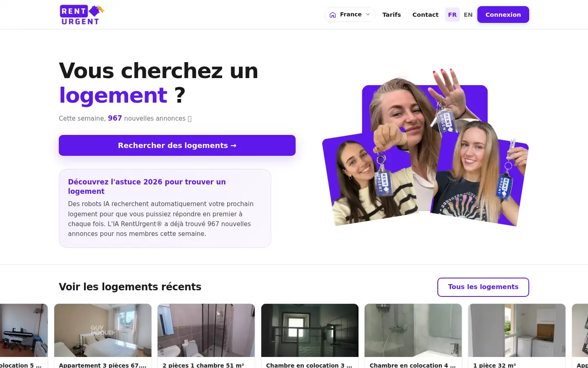Click the 'Appartement 3 pièces 67' title

pyautogui.click(x=103, y=365)
